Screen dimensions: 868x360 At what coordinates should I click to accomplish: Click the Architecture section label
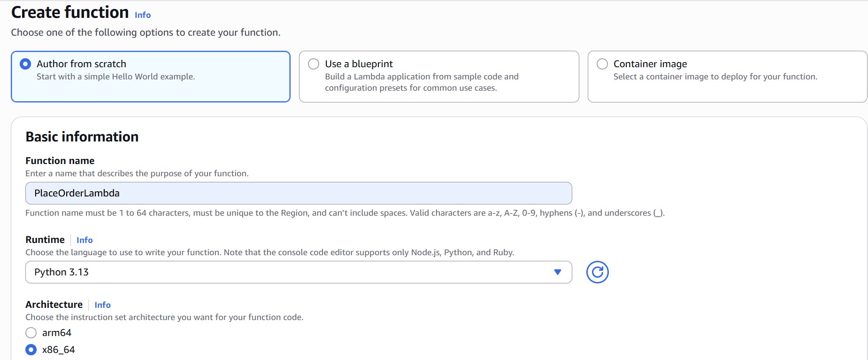[x=54, y=305]
